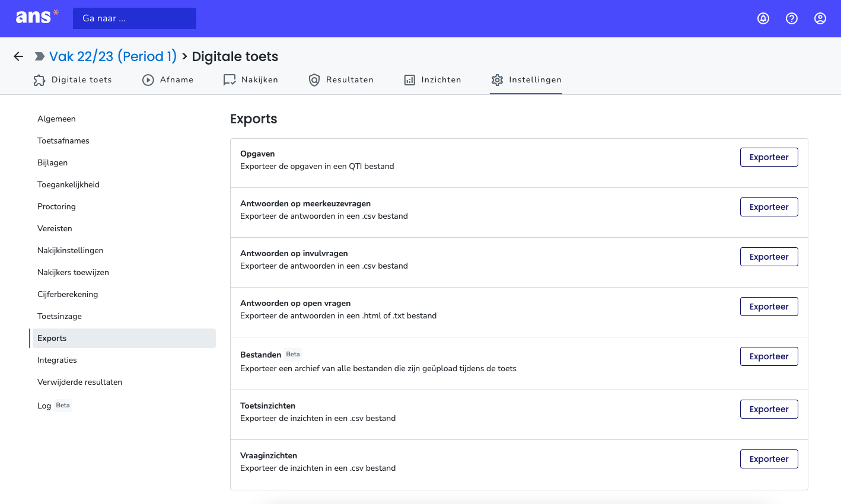Viewport: 841px width, 504px height.
Task: Click the play icon for Afname
Action: [x=148, y=80]
